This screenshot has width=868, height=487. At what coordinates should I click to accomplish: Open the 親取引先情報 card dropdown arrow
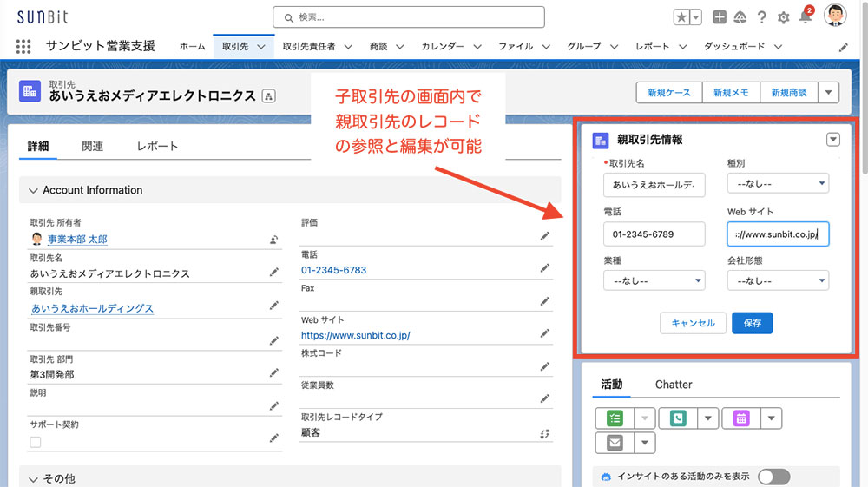[833, 140]
